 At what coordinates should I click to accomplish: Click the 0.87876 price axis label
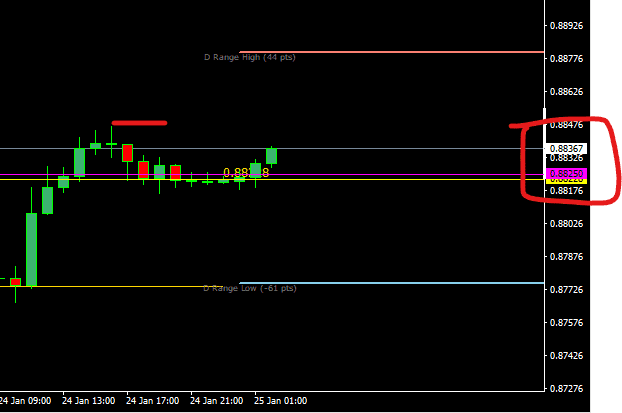coord(566,257)
